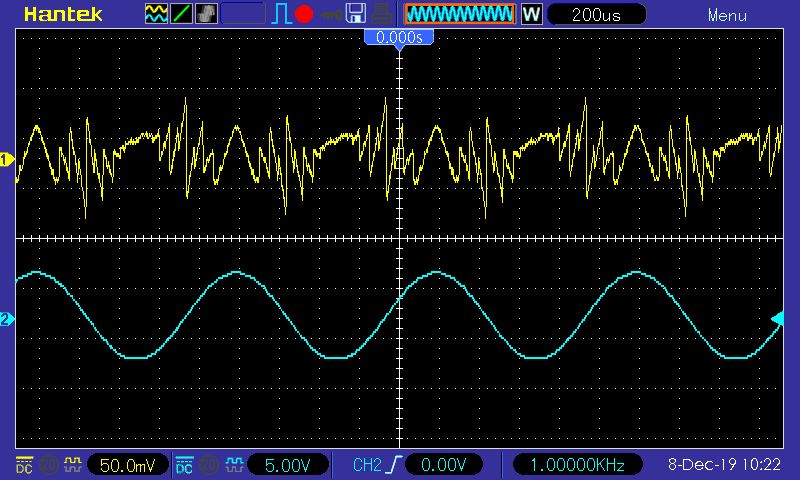Viewport: 800px width, 480px height.
Task: Click the CH2 DC coupling icon
Action: pyautogui.click(x=184, y=465)
